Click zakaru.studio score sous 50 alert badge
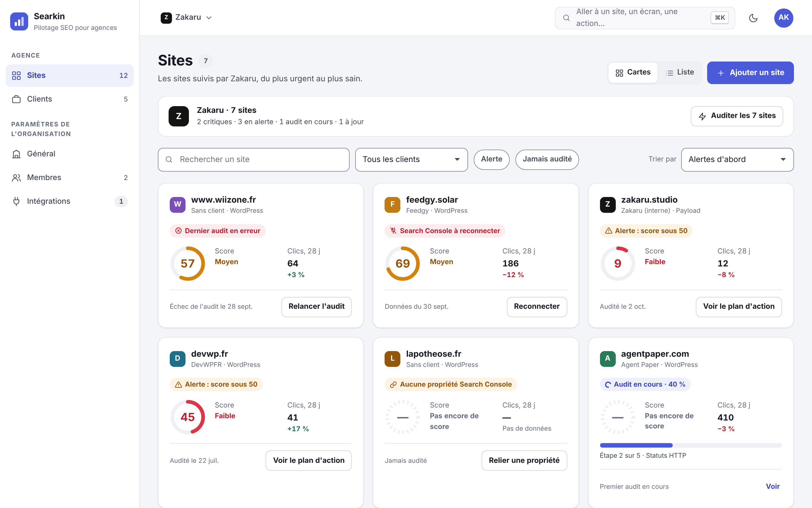812x508 pixels. pyautogui.click(x=646, y=231)
